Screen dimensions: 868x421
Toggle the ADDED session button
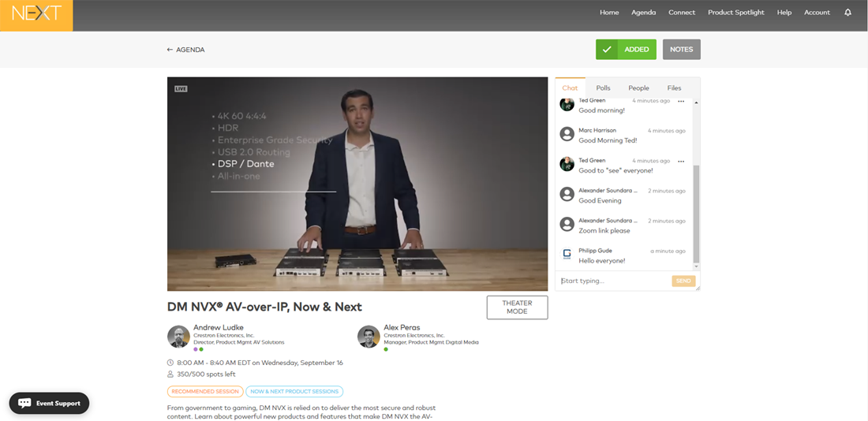click(x=626, y=49)
